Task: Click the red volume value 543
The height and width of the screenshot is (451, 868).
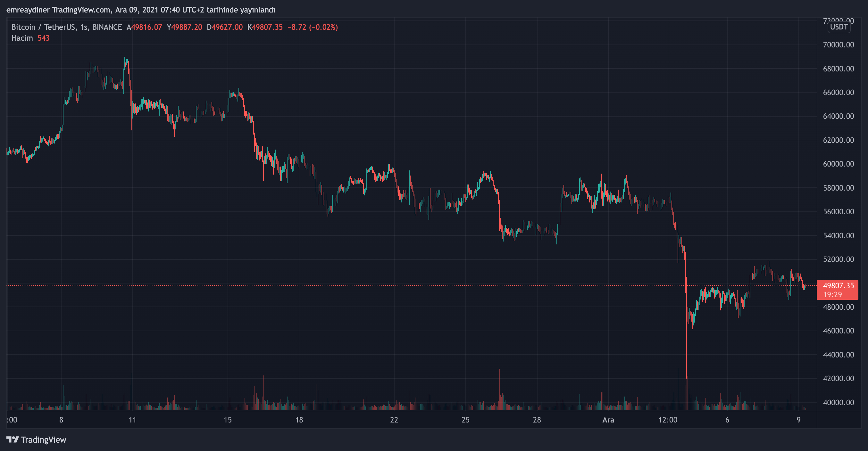Action: coord(44,38)
